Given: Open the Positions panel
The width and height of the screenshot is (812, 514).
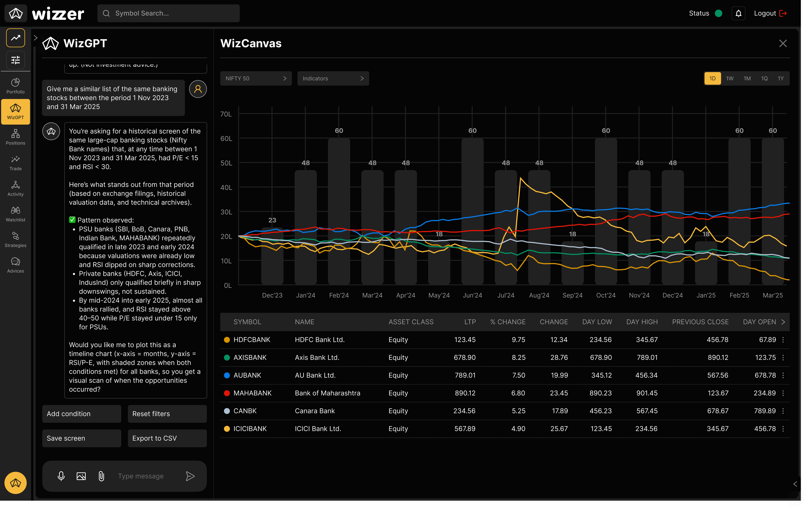Looking at the screenshot, I should 15,137.
